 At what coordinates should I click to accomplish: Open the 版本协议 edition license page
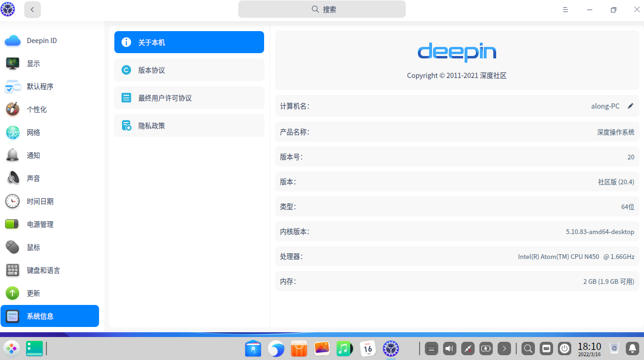189,70
